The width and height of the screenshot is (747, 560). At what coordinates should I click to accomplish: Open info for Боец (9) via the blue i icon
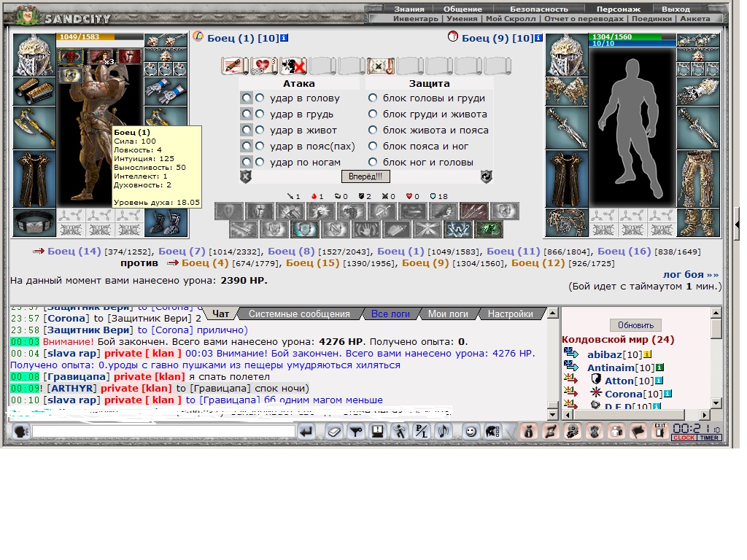pyautogui.click(x=539, y=38)
